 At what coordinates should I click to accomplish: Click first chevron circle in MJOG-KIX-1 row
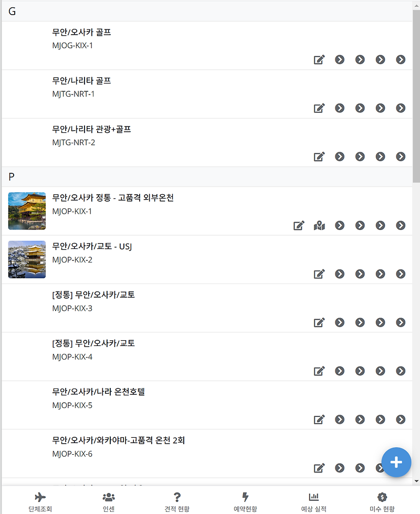340,60
